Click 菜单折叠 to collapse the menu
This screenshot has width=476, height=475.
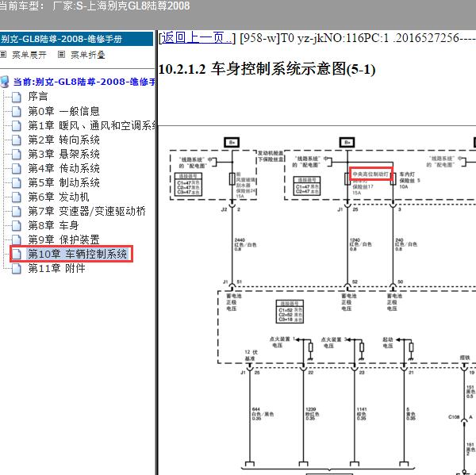[88, 55]
